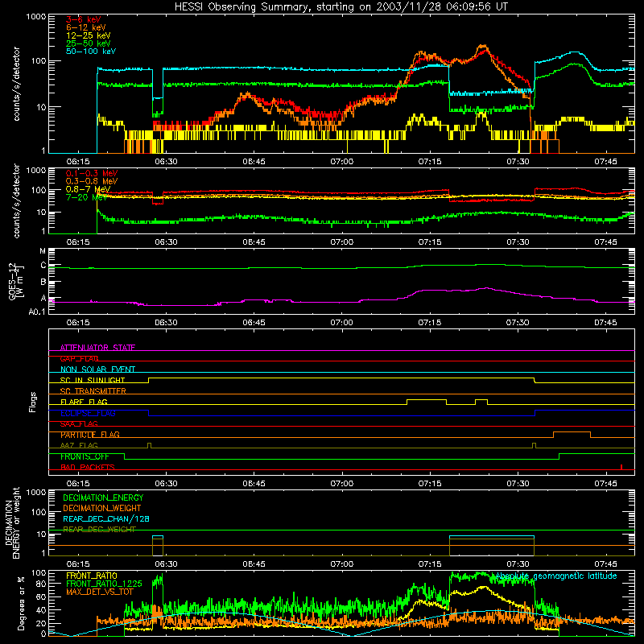
Task: Click the PARTICLE_FLAG label
Action: tap(90, 434)
